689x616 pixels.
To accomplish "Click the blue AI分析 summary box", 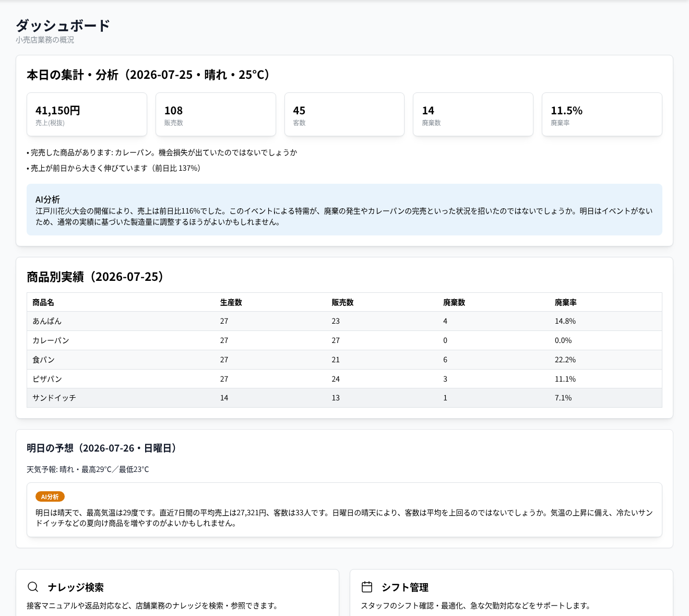I will coord(344,209).
